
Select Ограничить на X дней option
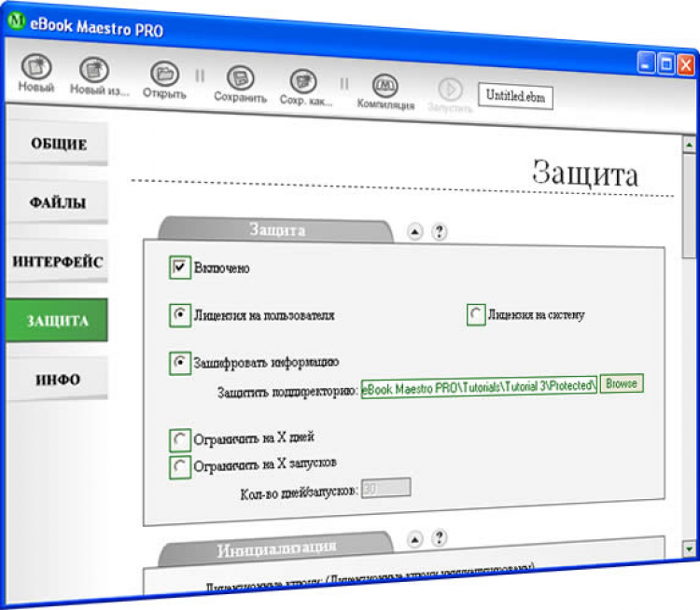point(180,440)
